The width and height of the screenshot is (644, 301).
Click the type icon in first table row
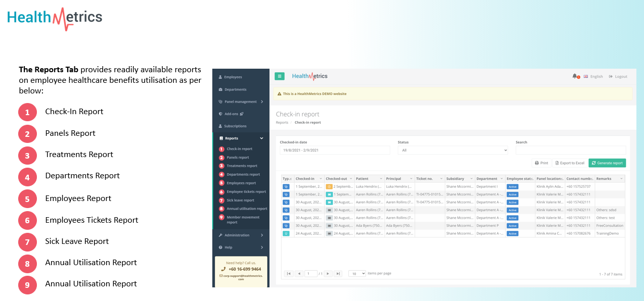286,187
